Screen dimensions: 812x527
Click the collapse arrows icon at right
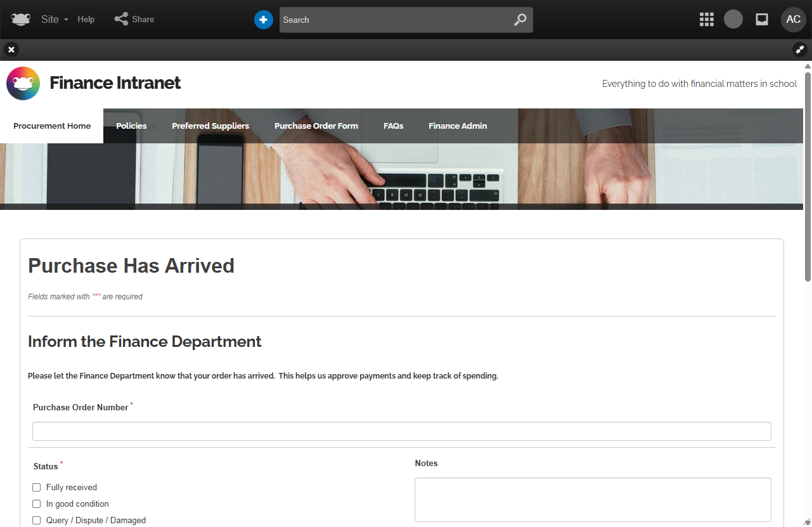click(x=800, y=49)
